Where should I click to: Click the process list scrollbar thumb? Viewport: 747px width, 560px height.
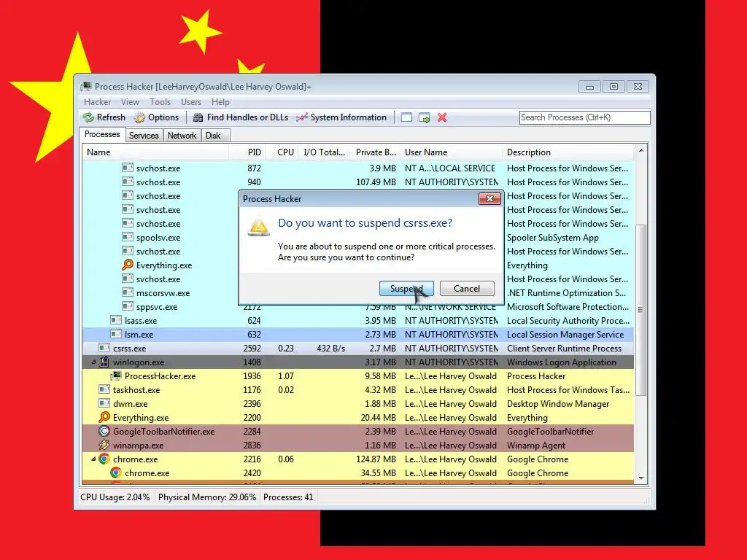point(640,310)
